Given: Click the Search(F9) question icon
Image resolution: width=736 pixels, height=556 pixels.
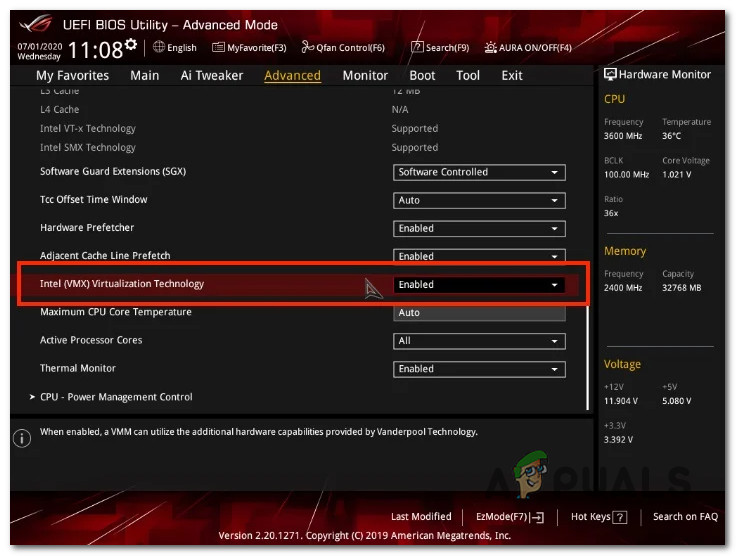Looking at the screenshot, I should click(x=417, y=47).
